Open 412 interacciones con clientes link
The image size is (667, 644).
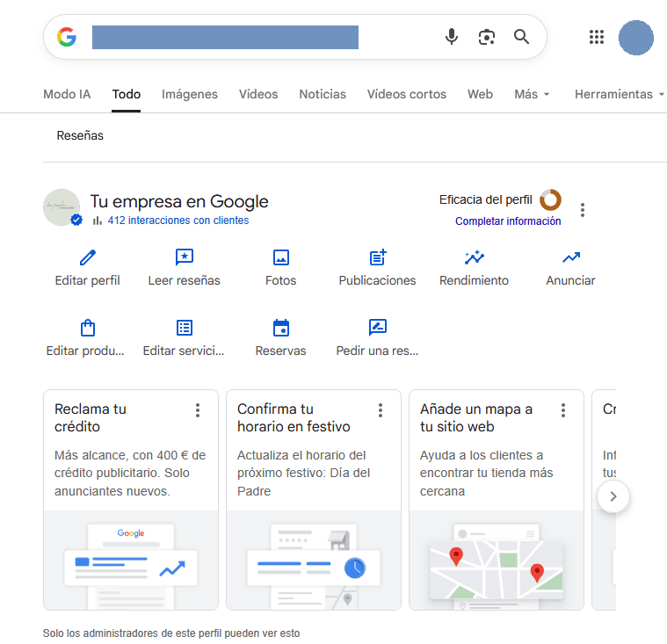pos(178,221)
